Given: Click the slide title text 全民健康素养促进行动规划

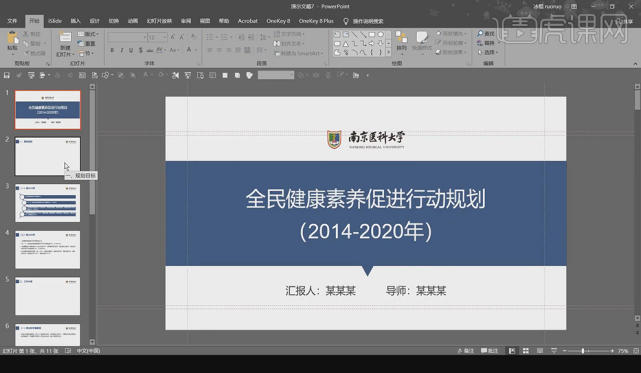Looking at the screenshot, I should tap(365, 199).
